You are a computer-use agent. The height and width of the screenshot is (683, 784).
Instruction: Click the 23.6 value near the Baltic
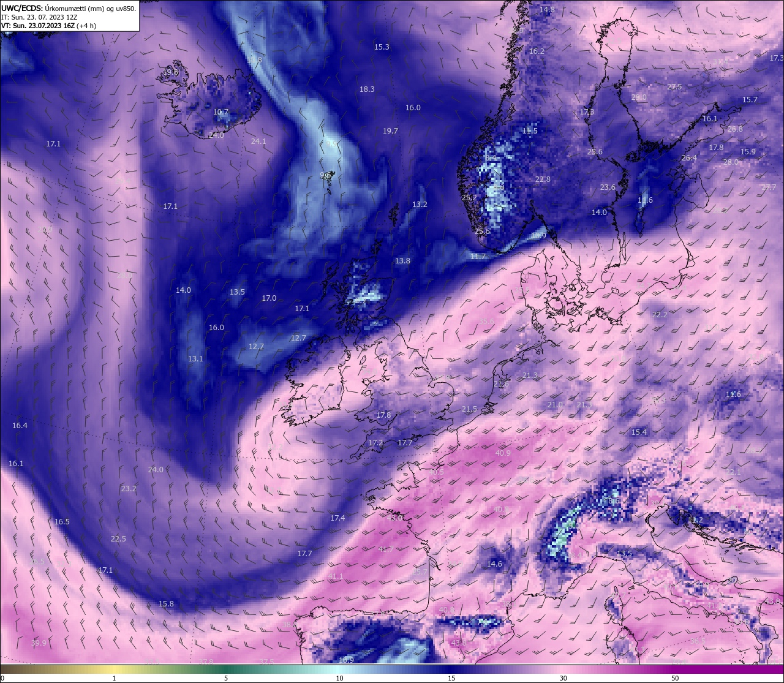[x=608, y=187]
